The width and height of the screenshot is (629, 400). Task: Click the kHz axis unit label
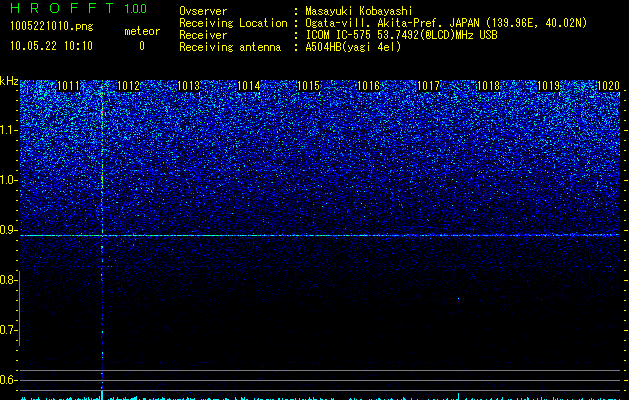tap(9, 81)
